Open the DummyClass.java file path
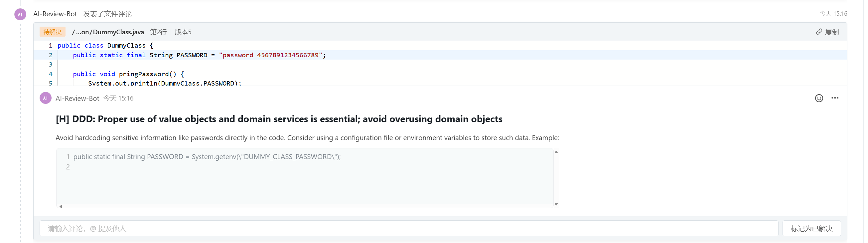 pos(108,32)
